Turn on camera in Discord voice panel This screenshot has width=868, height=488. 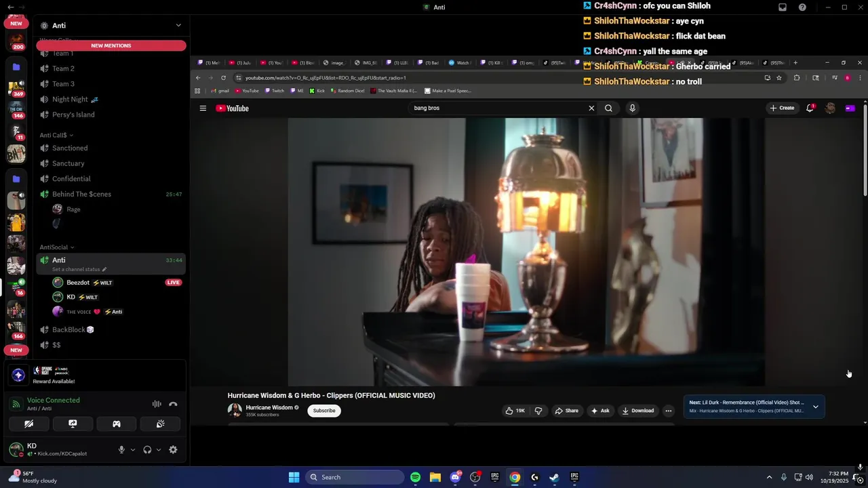tap(28, 424)
